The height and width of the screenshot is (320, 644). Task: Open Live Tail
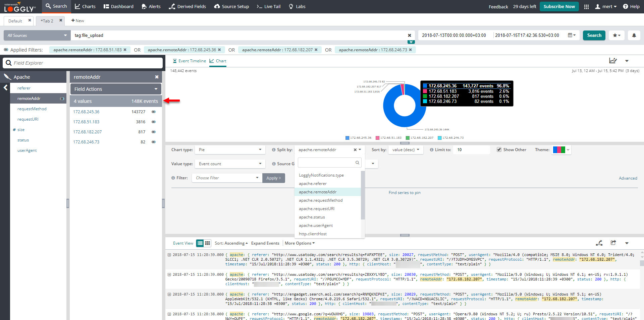(269, 6)
